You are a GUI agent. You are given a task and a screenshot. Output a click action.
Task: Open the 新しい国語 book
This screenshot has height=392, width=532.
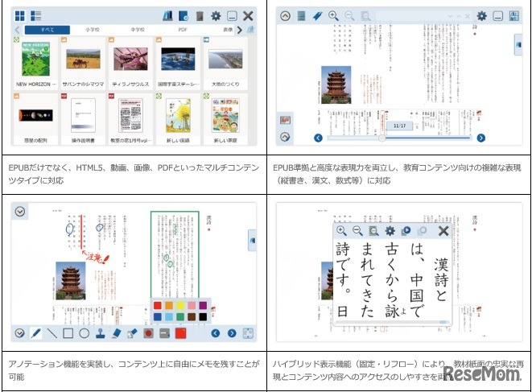[178, 119]
